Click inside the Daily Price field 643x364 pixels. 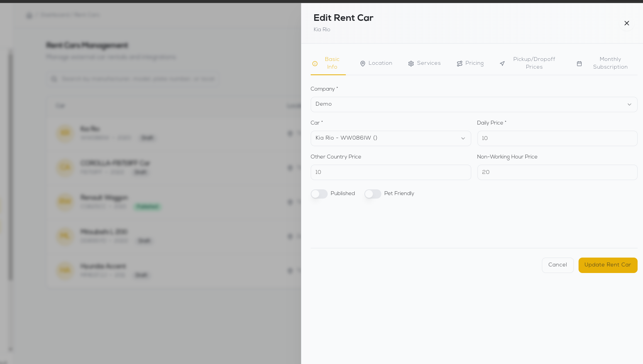557,138
